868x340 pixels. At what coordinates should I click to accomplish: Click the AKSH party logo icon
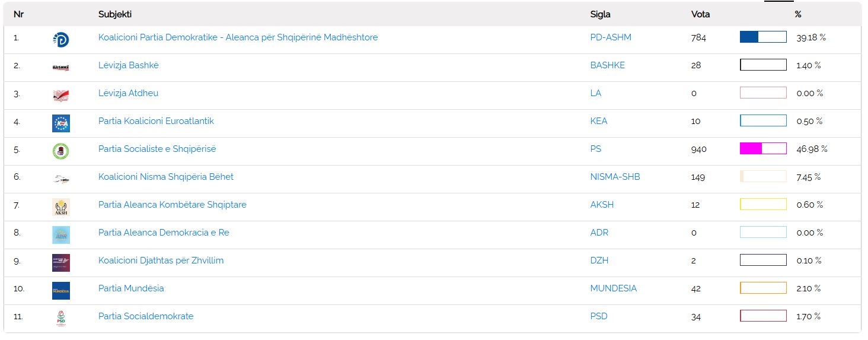(60, 207)
